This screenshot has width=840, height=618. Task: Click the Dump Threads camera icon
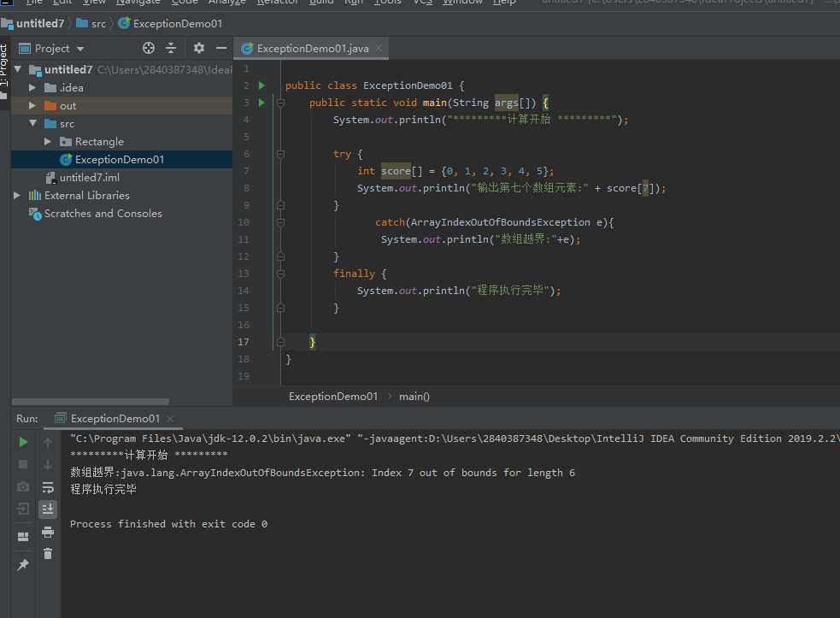pyautogui.click(x=23, y=486)
